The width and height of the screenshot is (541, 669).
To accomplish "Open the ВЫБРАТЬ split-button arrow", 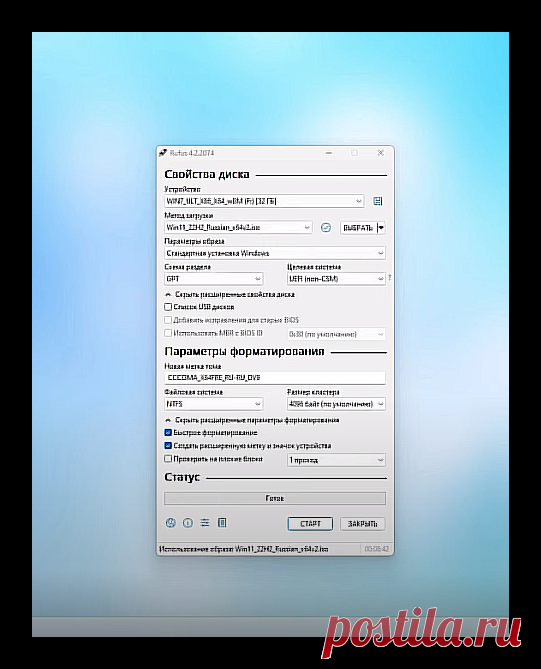I will tap(381, 228).
